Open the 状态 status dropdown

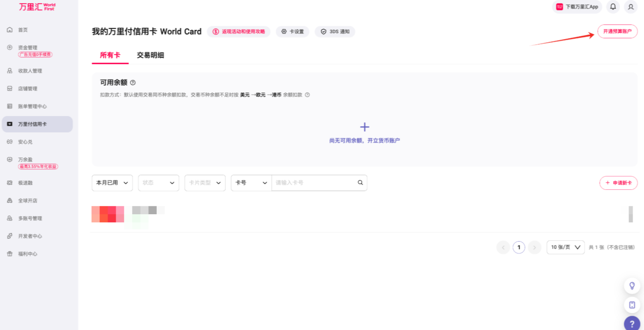158,183
